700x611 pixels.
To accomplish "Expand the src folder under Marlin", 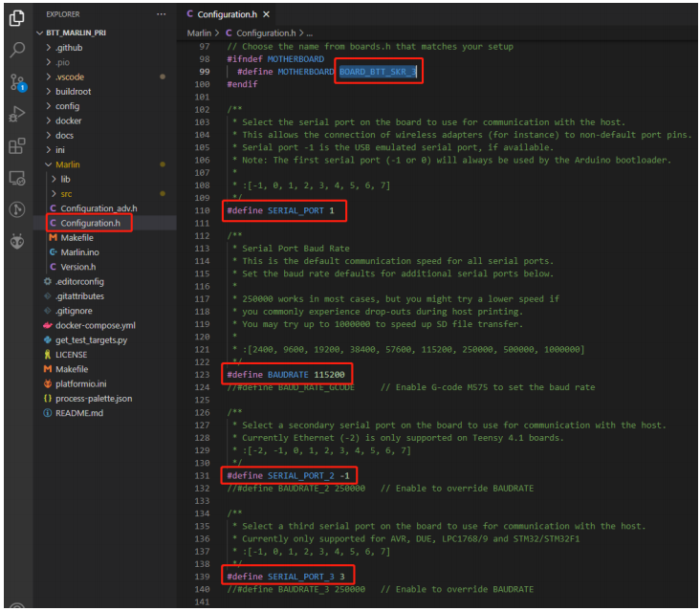I will pyautogui.click(x=66, y=193).
